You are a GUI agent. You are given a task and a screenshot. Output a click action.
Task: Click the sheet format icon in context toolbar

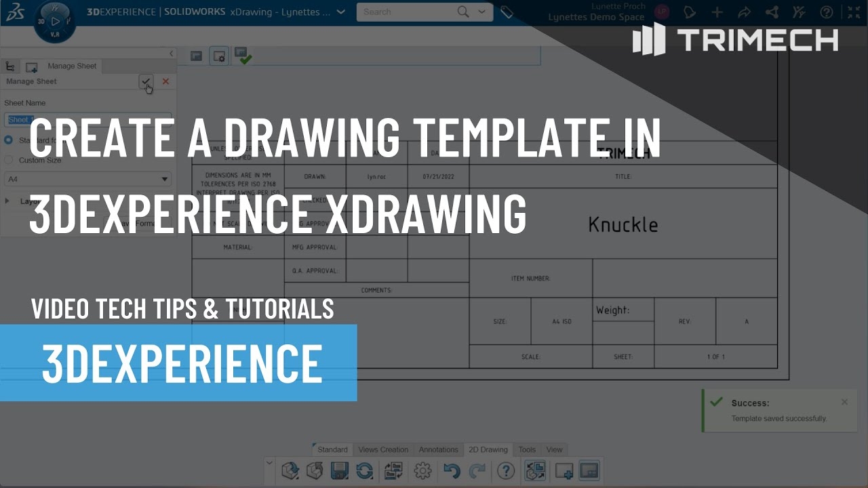pyautogui.click(x=197, y=56)
